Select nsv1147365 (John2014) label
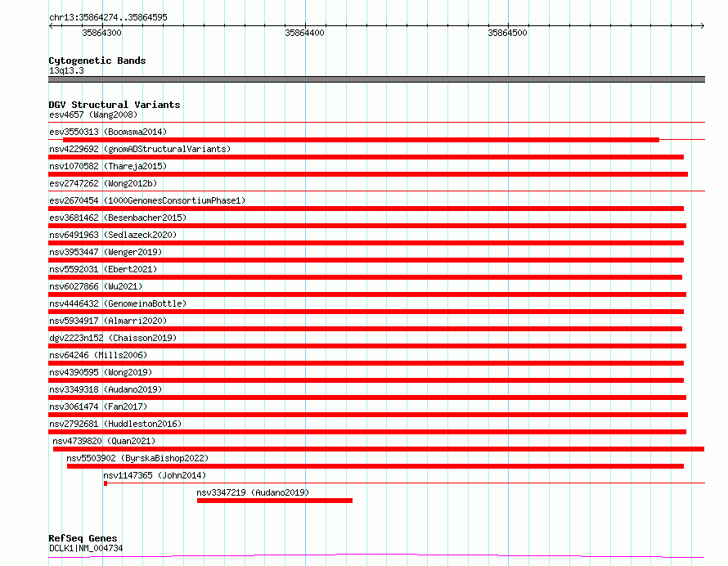Viewport: 728px width, 566px height. click(x=155, y=475)
